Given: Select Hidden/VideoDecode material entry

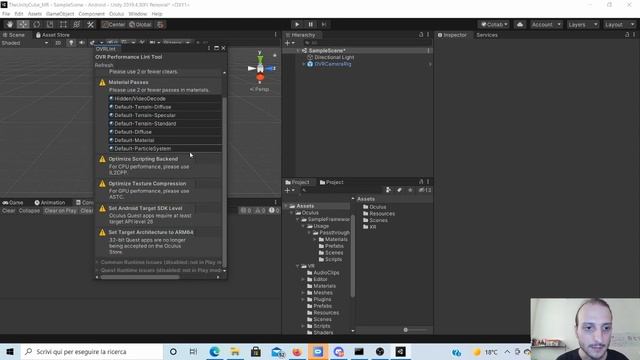Looking at the screenshot, I should click(x=165, y=99).
